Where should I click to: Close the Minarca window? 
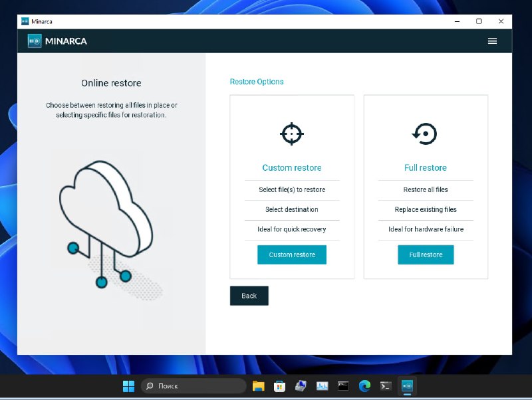point(501,21)
